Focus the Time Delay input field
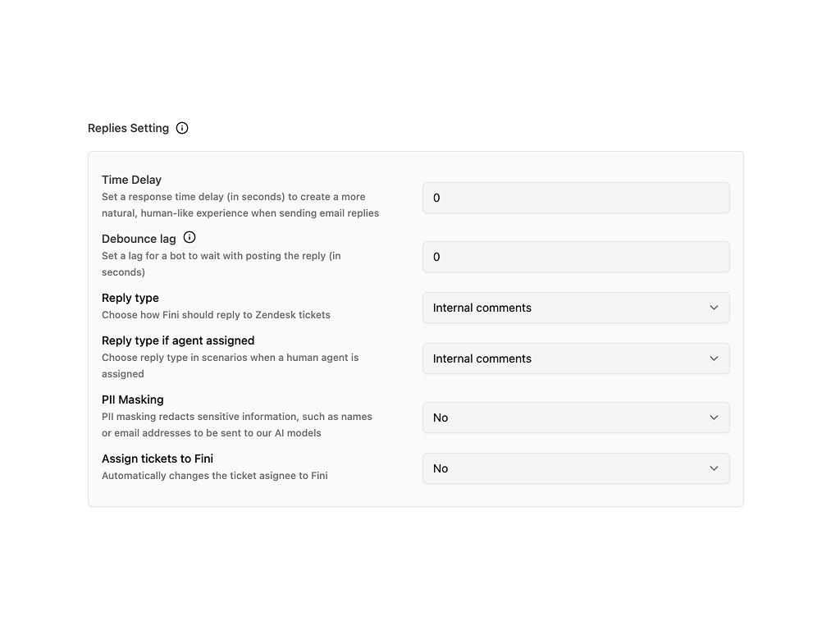 tap(576, 198)
